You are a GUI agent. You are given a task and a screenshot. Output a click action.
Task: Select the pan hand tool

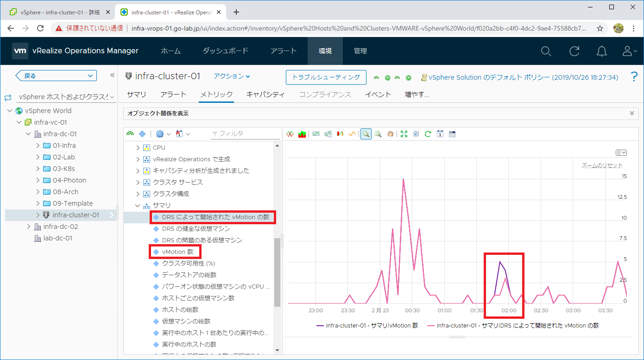(x=390, y=134)
